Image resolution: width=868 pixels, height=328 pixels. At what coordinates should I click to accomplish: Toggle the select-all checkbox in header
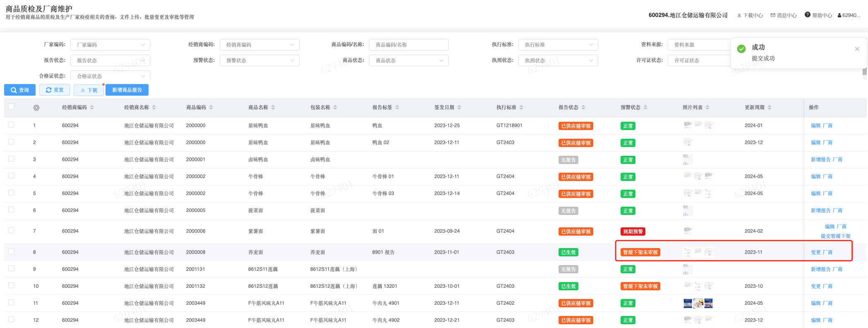click(x=11, y=107)
